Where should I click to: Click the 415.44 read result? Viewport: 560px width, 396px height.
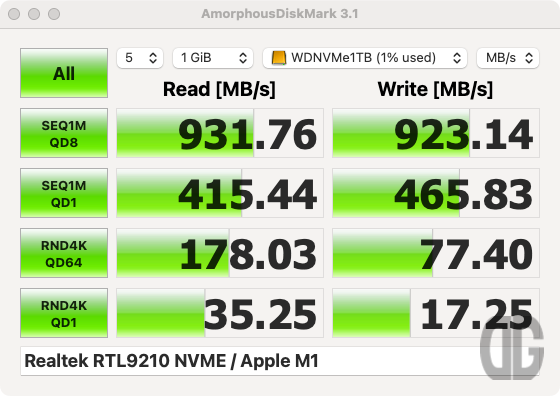220,193
